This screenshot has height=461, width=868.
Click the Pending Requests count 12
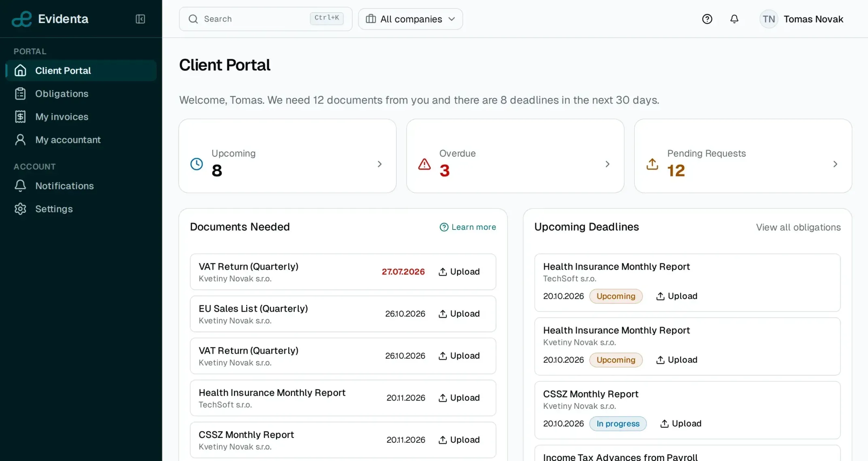tap(676, 171)
